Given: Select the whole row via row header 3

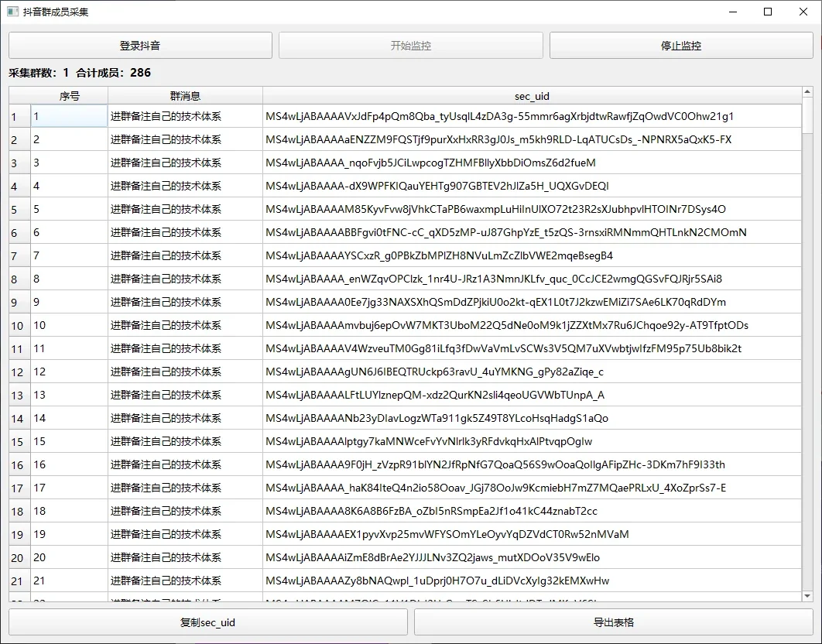Looking at the screenshot, I should coord(20,163).
